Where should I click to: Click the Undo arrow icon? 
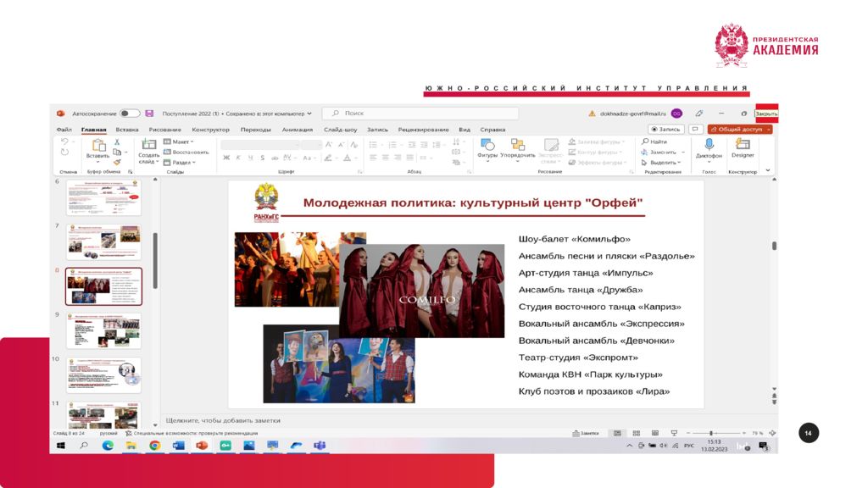point(64,142)
